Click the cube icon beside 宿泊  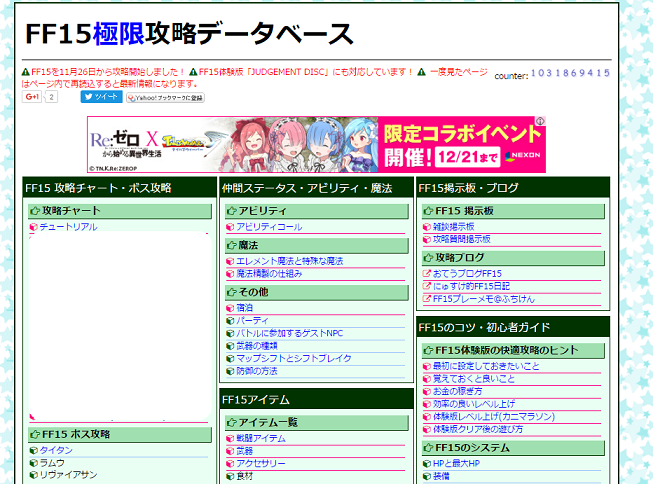coord(230,308)
